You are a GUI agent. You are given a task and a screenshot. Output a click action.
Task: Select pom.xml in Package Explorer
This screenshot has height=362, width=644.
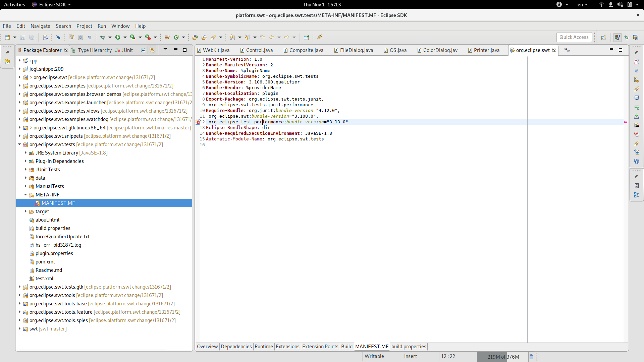tap(45, 262)
